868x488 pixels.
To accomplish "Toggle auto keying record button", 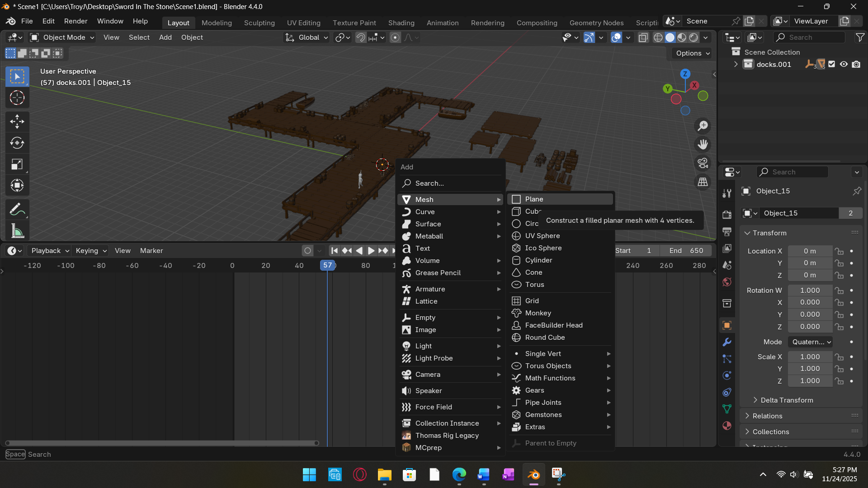I will pos(308,251).
